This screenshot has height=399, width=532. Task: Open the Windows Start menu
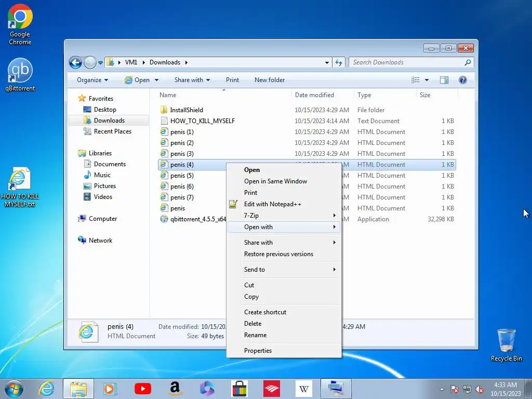point(14,389)
